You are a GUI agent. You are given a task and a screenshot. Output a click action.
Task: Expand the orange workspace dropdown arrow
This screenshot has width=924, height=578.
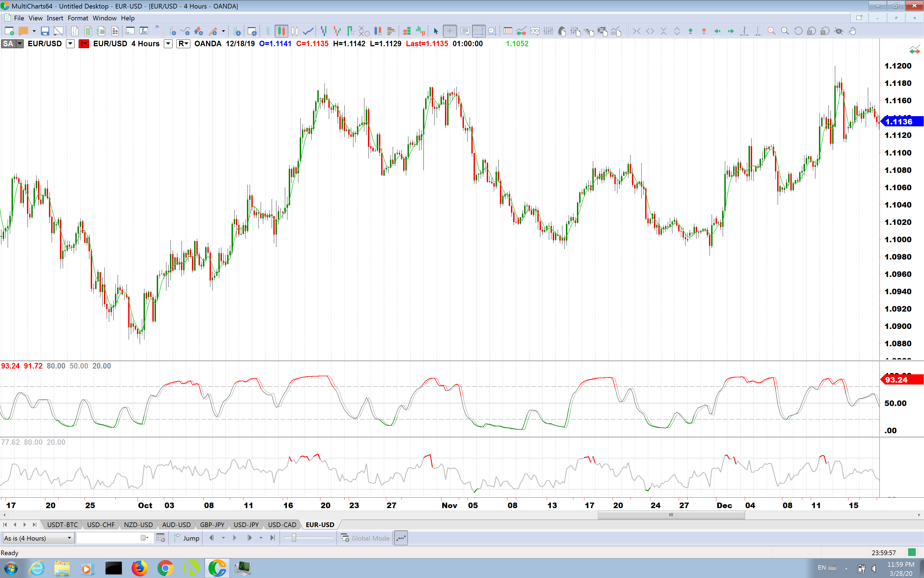pyautogui.click(x=34, y=31)
